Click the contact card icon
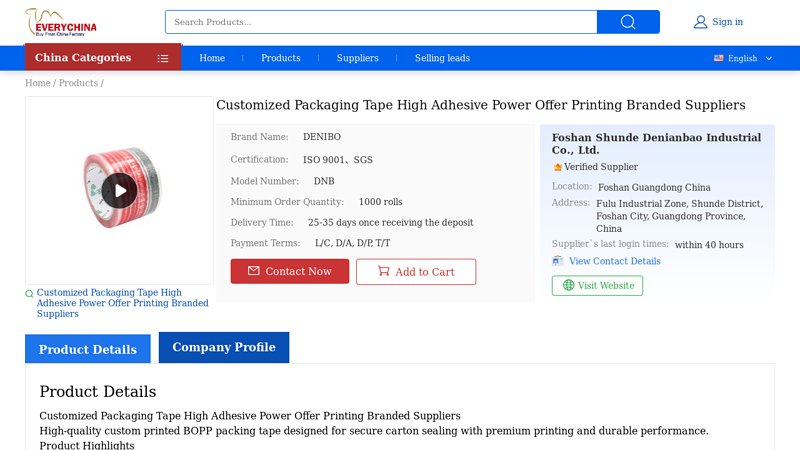The image size is (800, 450). 558,261
